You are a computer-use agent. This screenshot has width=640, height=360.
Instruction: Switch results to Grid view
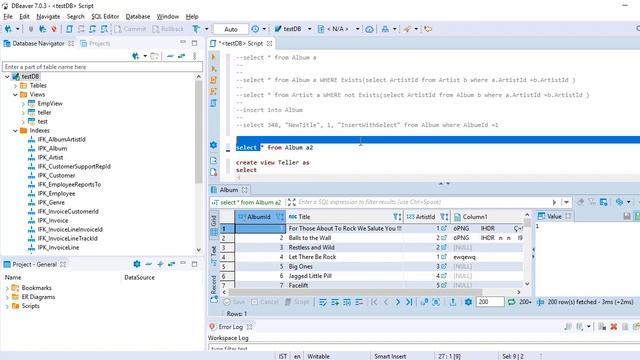(213, 225)
